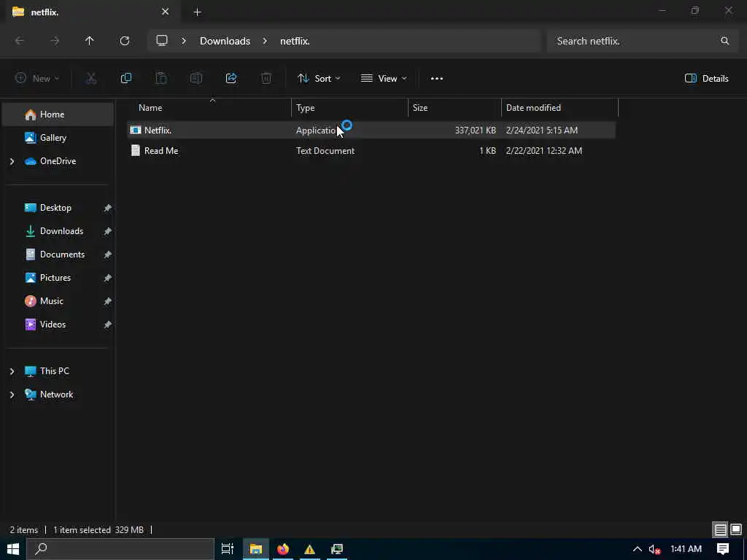Viewport: 747px width, 560px height.
Task: Switch to large thumbnails view in status bar
Action: pyautogui.click(x=736, y=529)
